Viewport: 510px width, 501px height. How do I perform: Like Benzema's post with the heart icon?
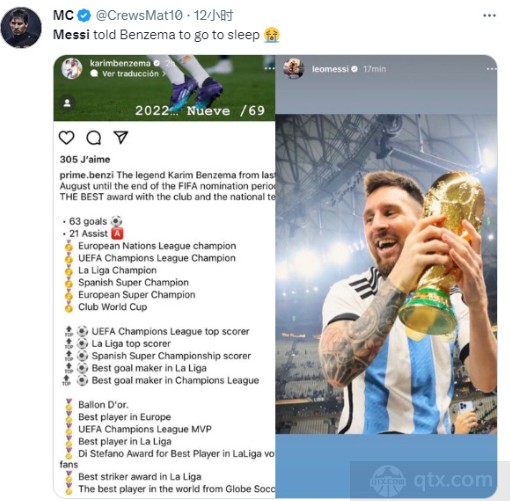coord(66,137)
